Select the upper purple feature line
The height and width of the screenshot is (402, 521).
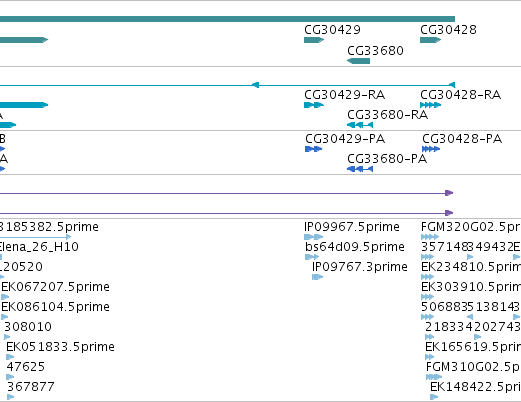[x=227, y=193]
